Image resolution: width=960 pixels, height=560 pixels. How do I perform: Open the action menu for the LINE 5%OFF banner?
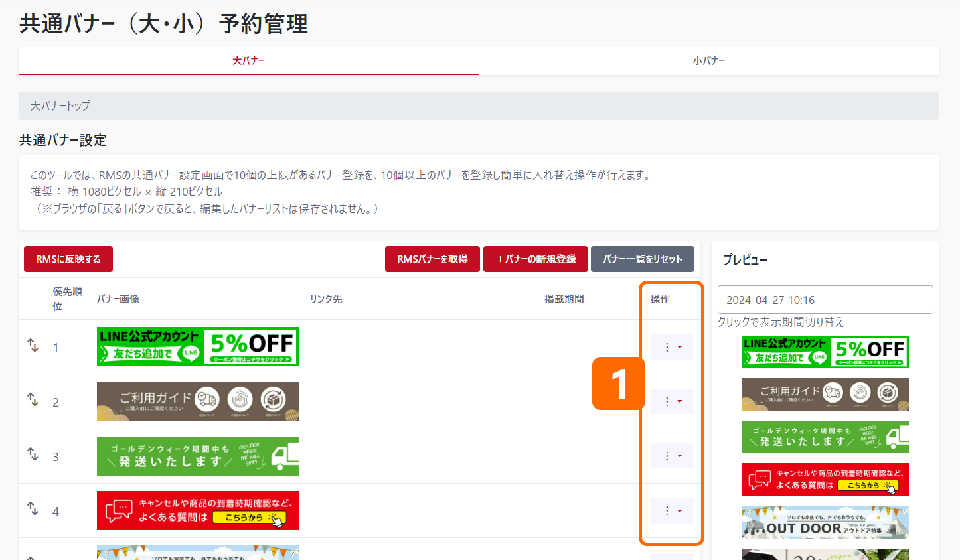672,347
